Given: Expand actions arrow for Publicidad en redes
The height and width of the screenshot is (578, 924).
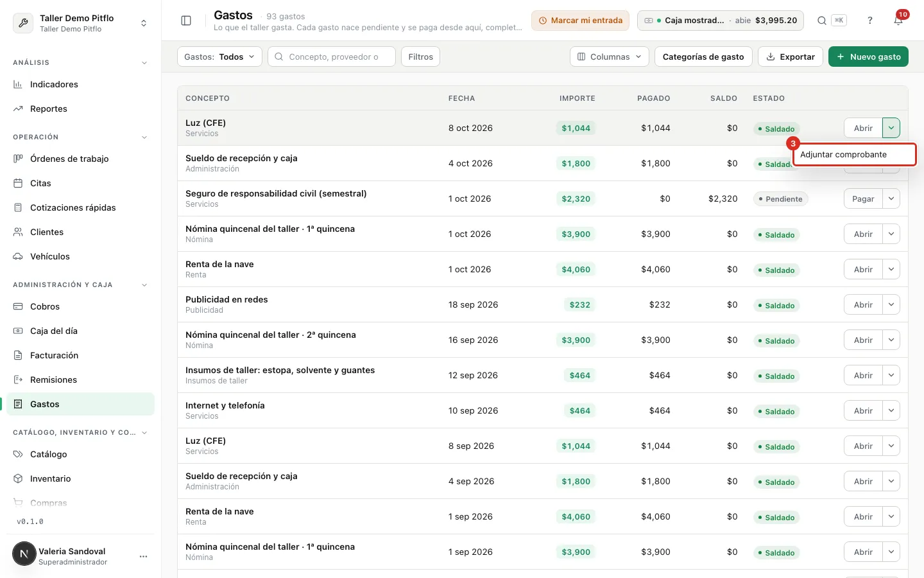Looking at the screenshot, I should (891, 304).
